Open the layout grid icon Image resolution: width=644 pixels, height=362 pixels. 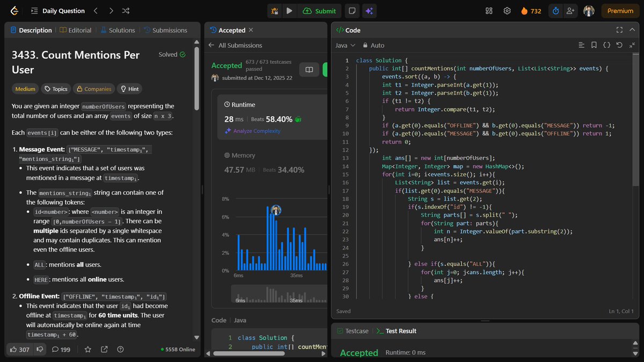click(x=489, y=11)
